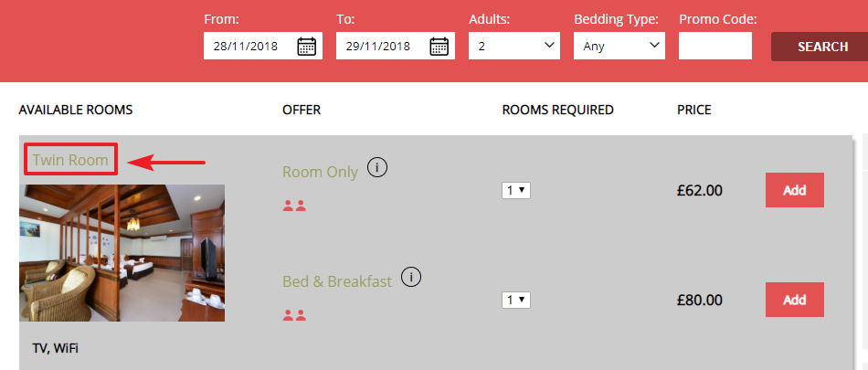Open the Twin Room link
This screenshot has width=868, height=370.
click(x=70, y=160)
